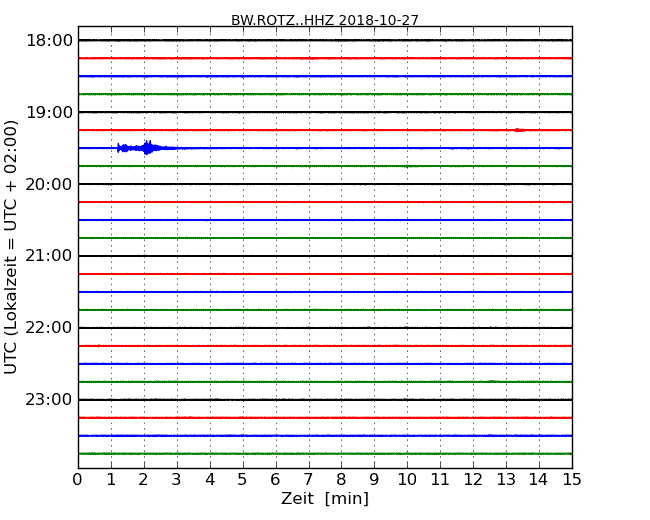Select the tiny red spike on the 22:15 trace

coord(99,345)
